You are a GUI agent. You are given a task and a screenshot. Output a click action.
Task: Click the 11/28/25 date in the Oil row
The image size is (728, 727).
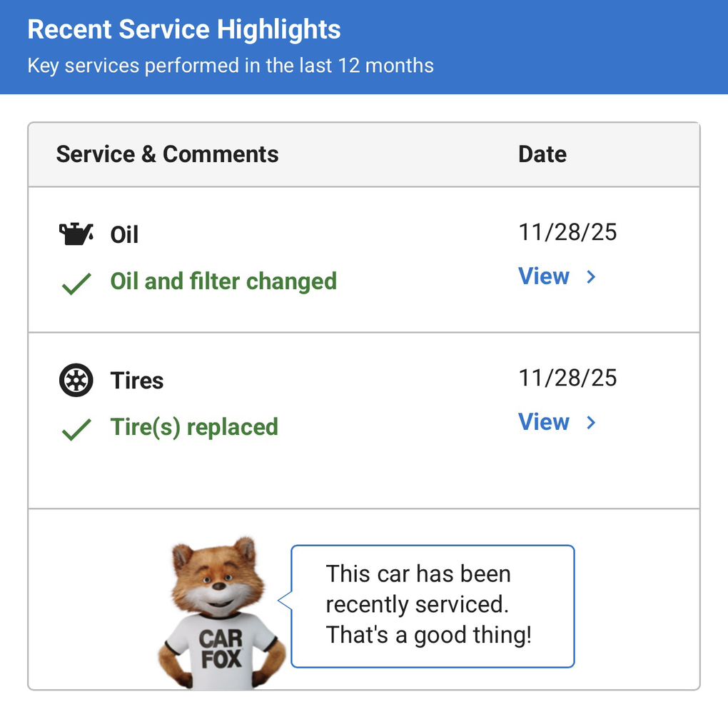coord(567,232)
